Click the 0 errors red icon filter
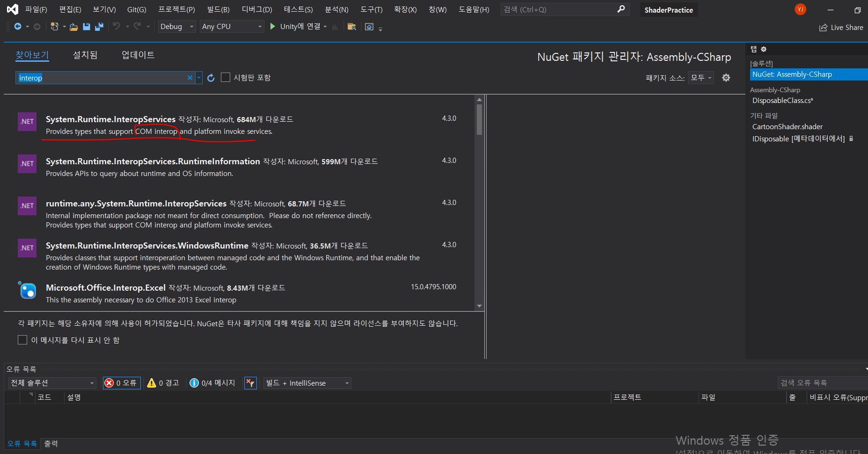868x454 pixels. [122, 383]
